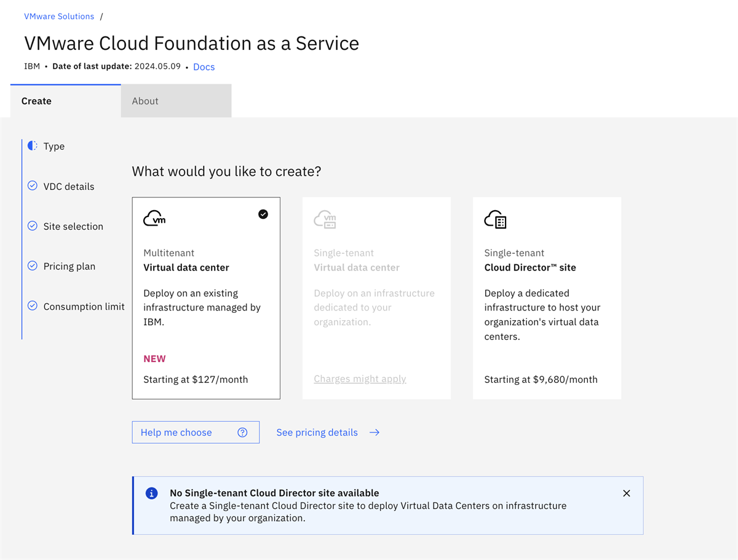
Task: Click the Consumption limit checkmark icon
Action: coord(33,306)
